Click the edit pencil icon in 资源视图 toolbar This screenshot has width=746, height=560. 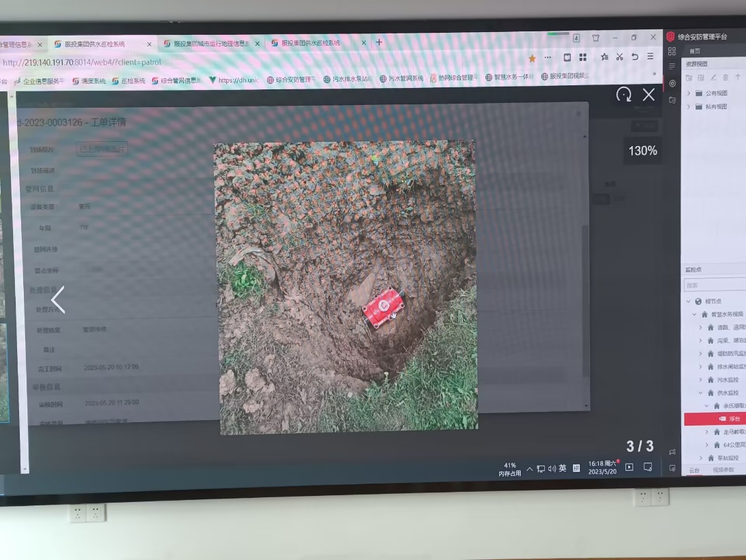click(x=714, y=78)
